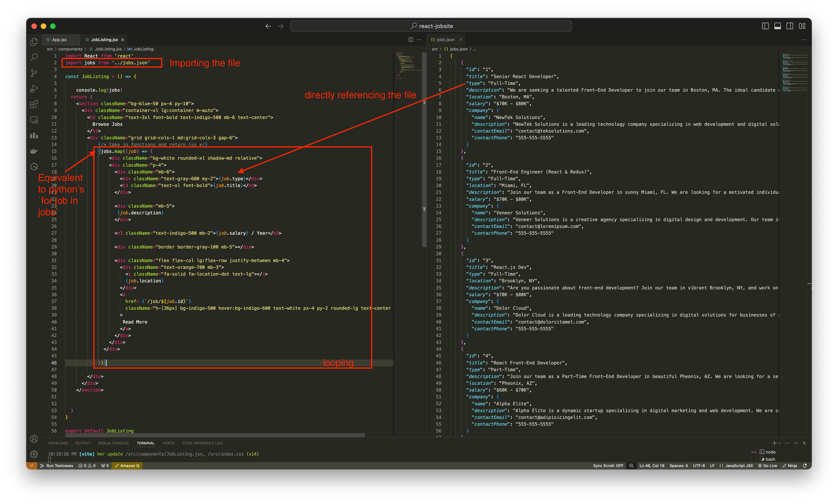The width and height of the screenshot is (838, 504).
Task: Open the Run and Debug view
Action: pyautogui.click(x=34, y=89)
